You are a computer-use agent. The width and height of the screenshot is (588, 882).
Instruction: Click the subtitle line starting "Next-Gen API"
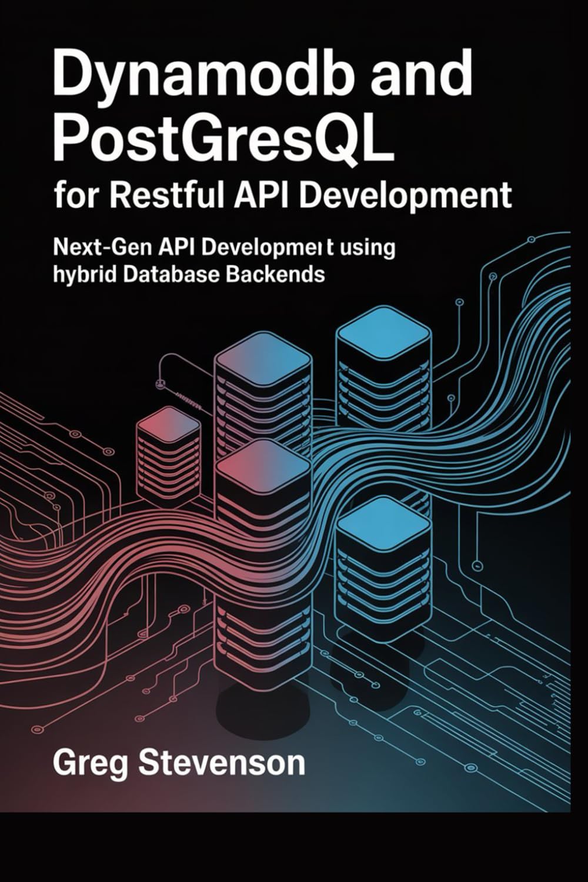point(224,248)
